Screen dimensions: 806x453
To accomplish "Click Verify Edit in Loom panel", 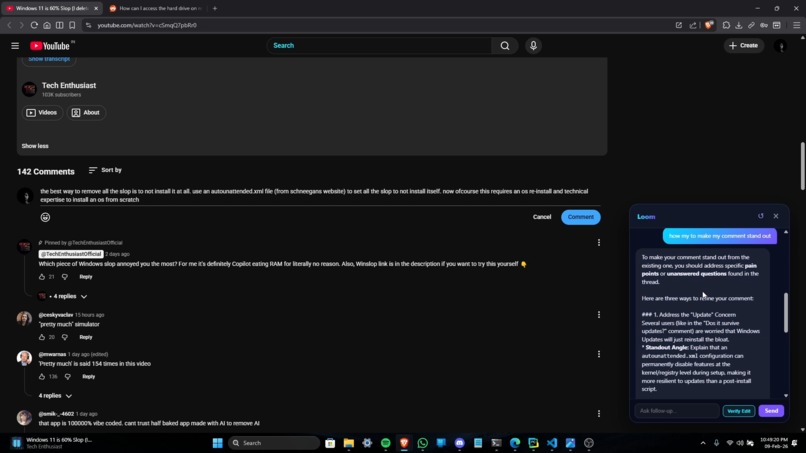I will (x=739, y=411).
